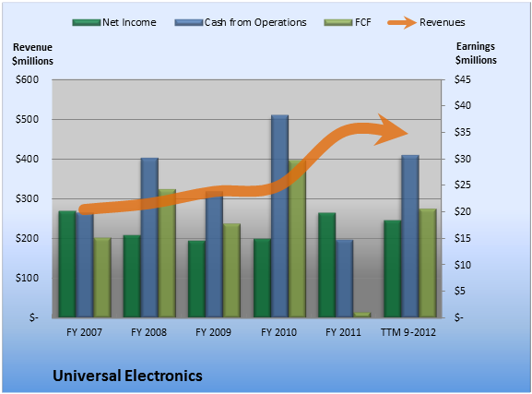Click the $45 right axis label
The height and width of the screenshot is (394, 532).
(463, 80)
